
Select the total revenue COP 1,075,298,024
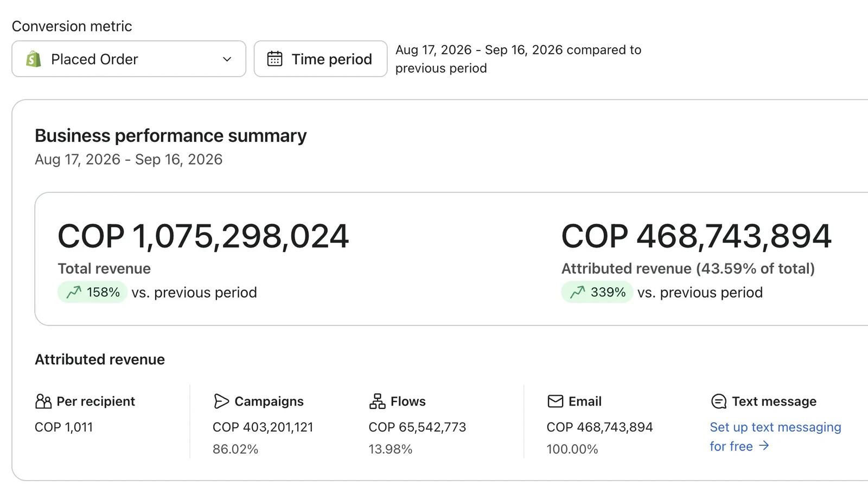pos(203,236)
